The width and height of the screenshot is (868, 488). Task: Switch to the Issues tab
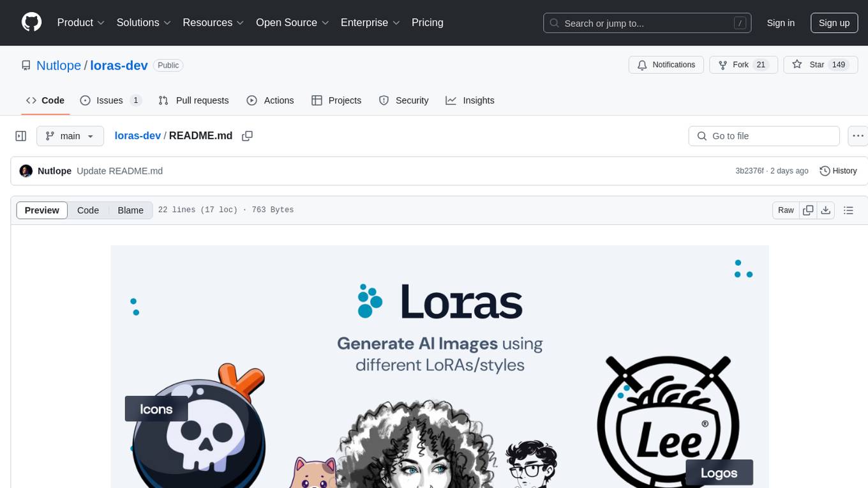coord(110,100)
